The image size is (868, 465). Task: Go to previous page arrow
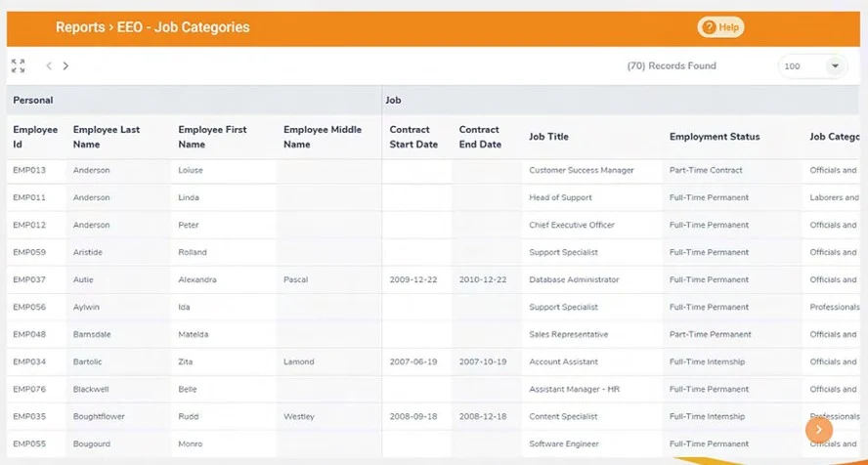[x=49, y=65]
